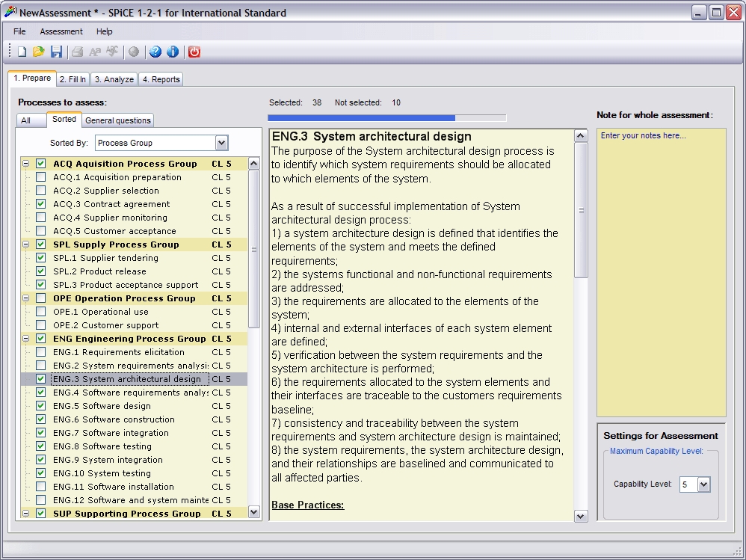Viewport: 746px width, 560px height.
Task: Click the selected processes progress bar
Action: pos(386,117)
